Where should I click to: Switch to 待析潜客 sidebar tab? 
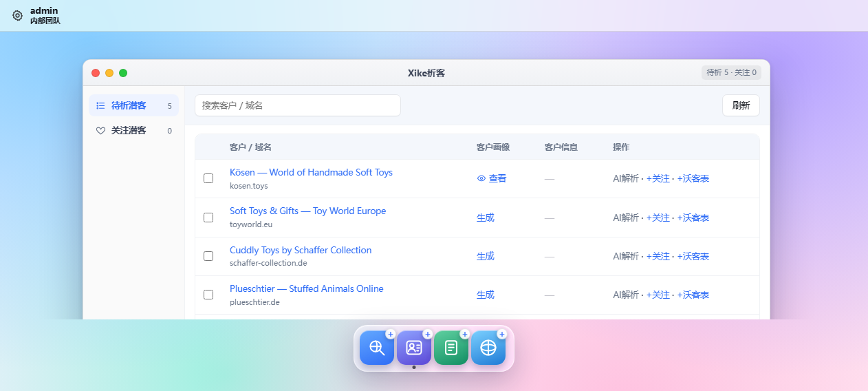coord(133,106)
